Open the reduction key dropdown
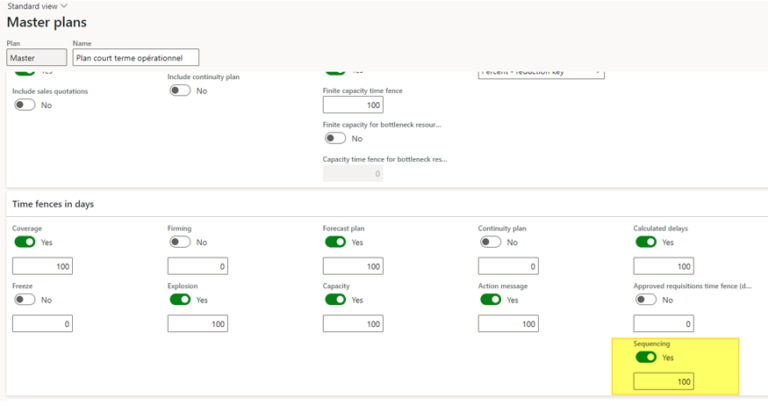 tap(540, 71)
